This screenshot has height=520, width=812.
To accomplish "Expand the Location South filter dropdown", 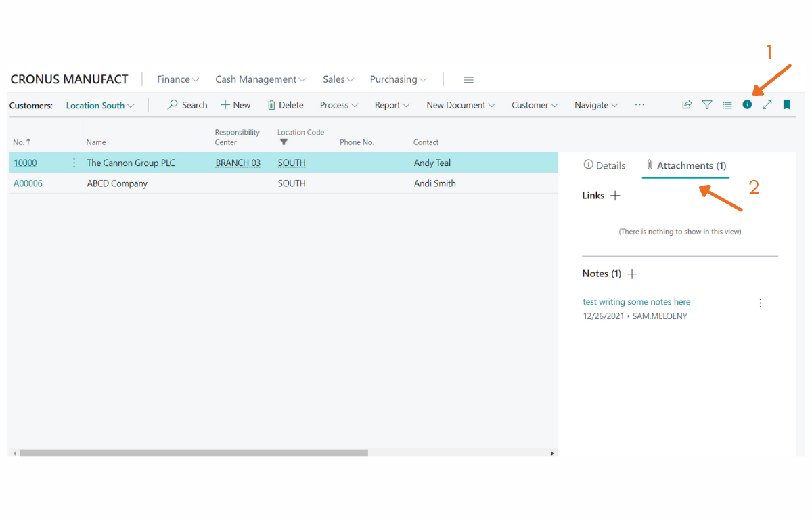I will pyautogui.click(x=100, y=105).
